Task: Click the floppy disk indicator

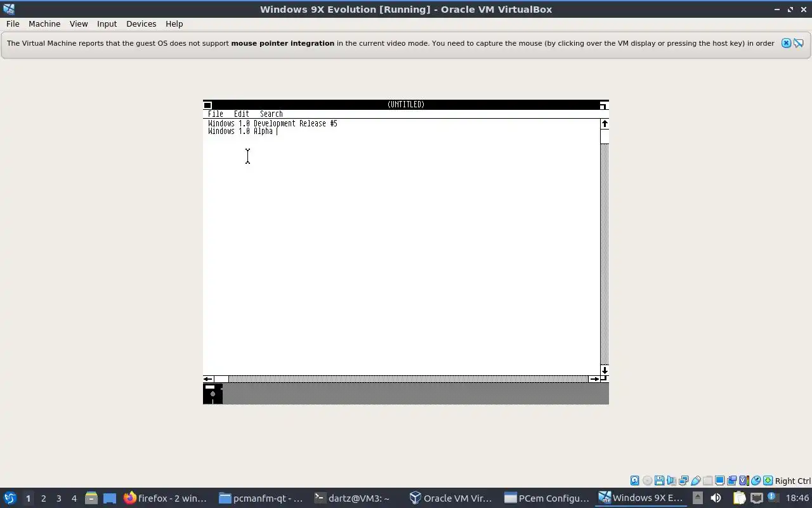Action: pos(659,481)
